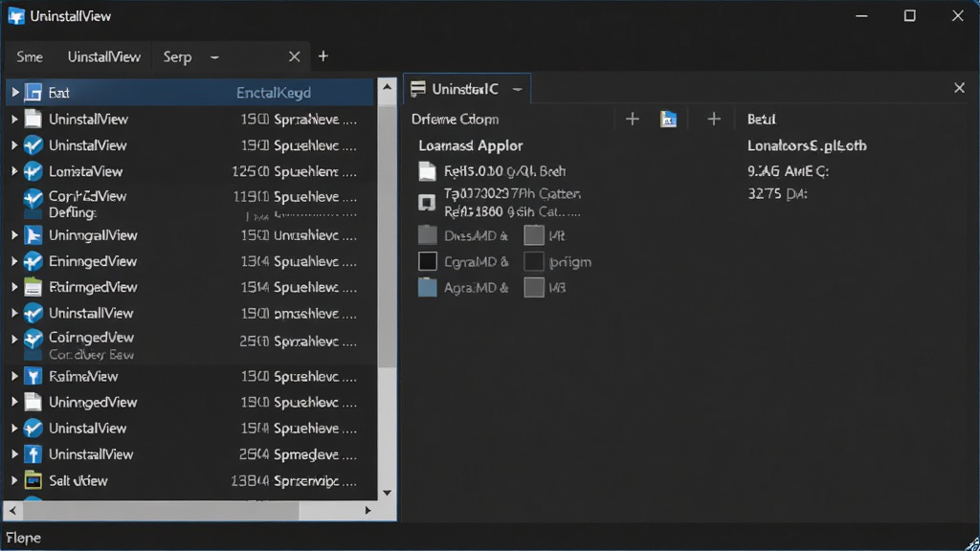Viewport: 980px width, 551px height.
Task: Add a new tab with plus button
Action: pyautogui.click(x=323, y=56)
